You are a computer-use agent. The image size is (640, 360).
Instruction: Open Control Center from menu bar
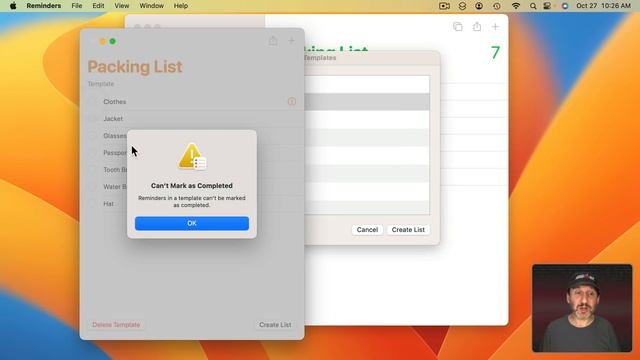[x=547, y=6]
